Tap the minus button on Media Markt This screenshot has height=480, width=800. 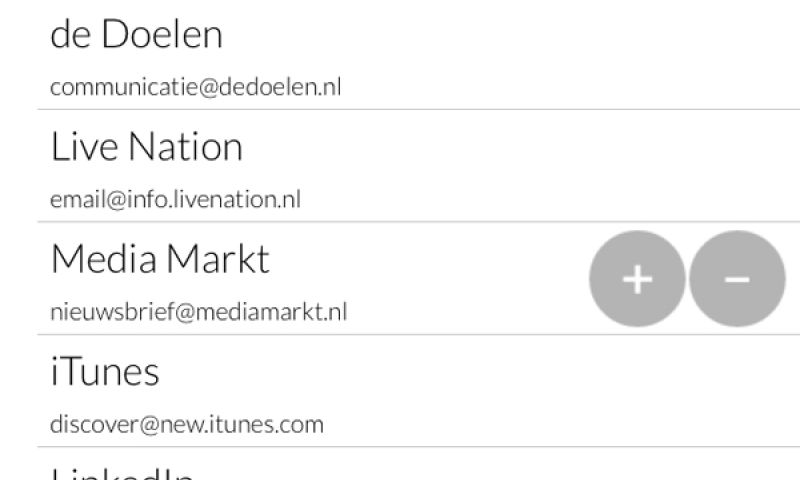737,279
